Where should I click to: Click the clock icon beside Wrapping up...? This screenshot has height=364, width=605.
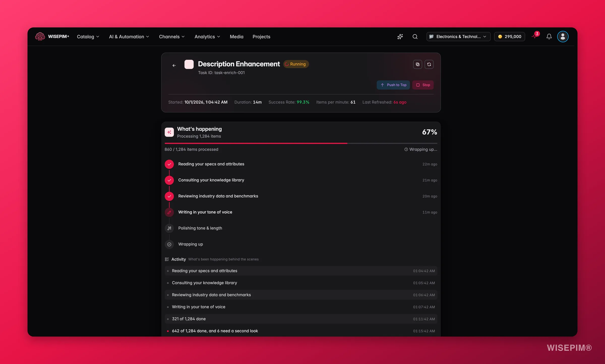click(x=406, y=149)
